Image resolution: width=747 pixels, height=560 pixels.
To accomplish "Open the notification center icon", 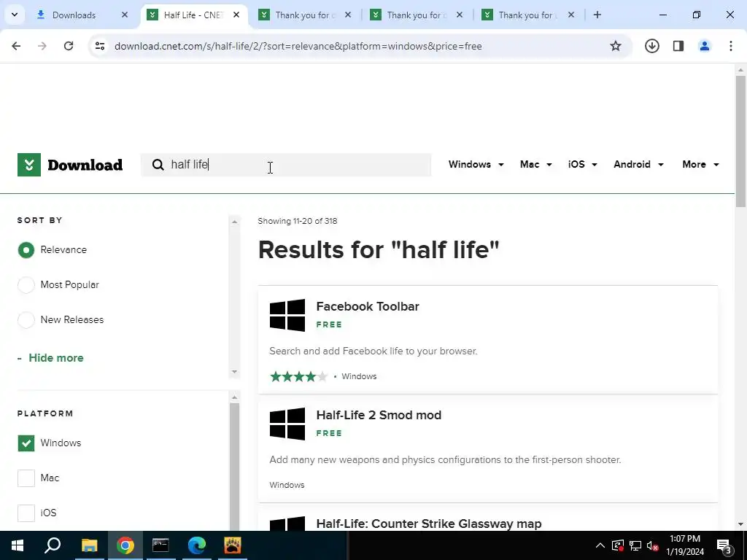I will tap(724, 545).
